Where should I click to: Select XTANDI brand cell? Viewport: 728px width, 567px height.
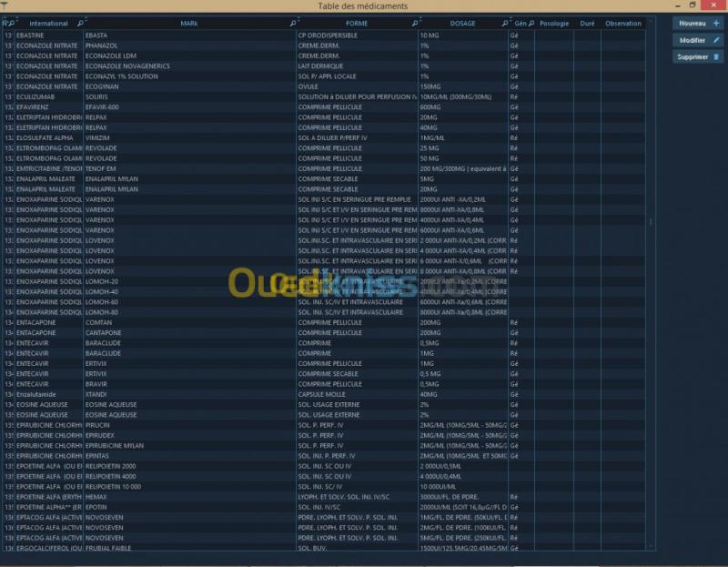click(189, 394)
